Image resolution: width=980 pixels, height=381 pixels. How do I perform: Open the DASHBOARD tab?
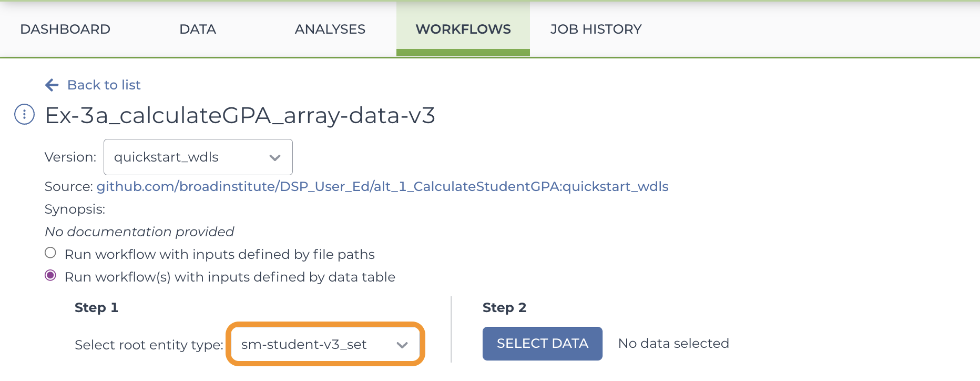tap(65, 29)
